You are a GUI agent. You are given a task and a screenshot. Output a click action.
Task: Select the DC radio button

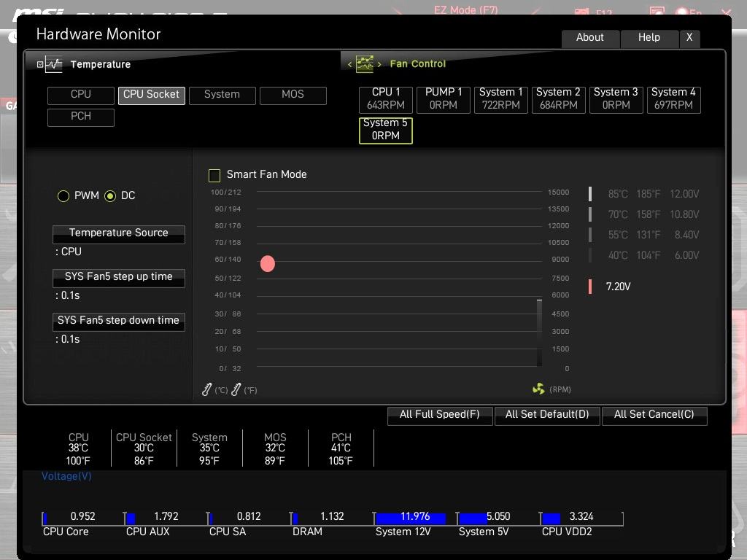click(x=110, y=195)
